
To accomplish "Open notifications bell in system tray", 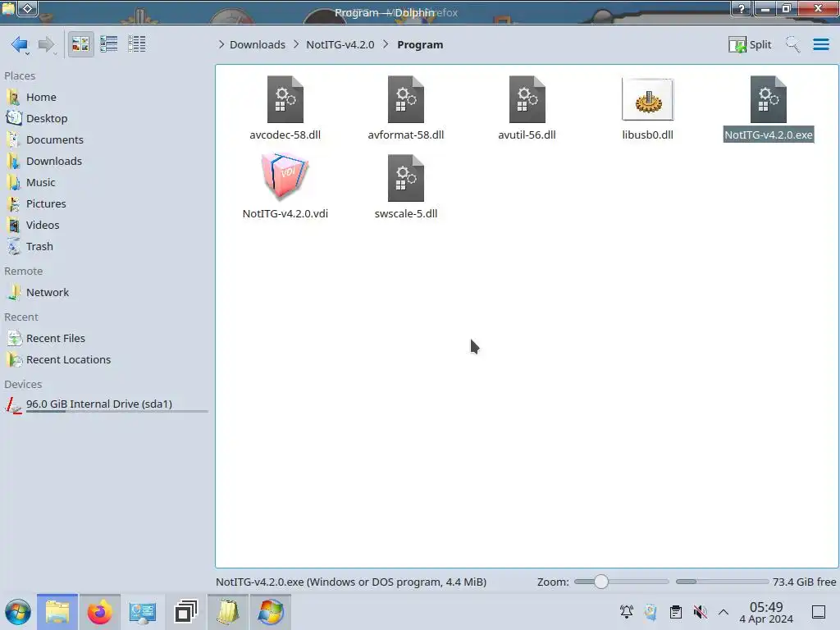I will (x=626, y=612).
